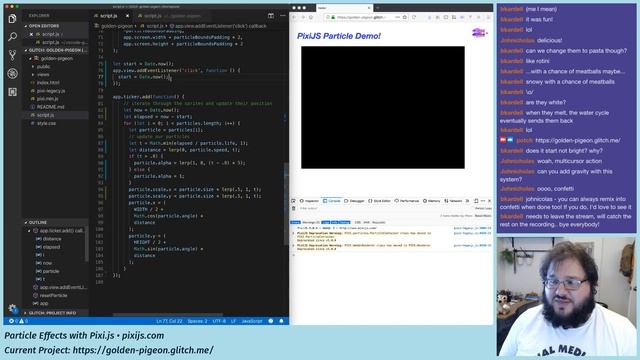Click the golden-pigeon.glitch.me link in chat
Image resolution: width=640 pixels, height=360 pixels.
coord(578,140)
